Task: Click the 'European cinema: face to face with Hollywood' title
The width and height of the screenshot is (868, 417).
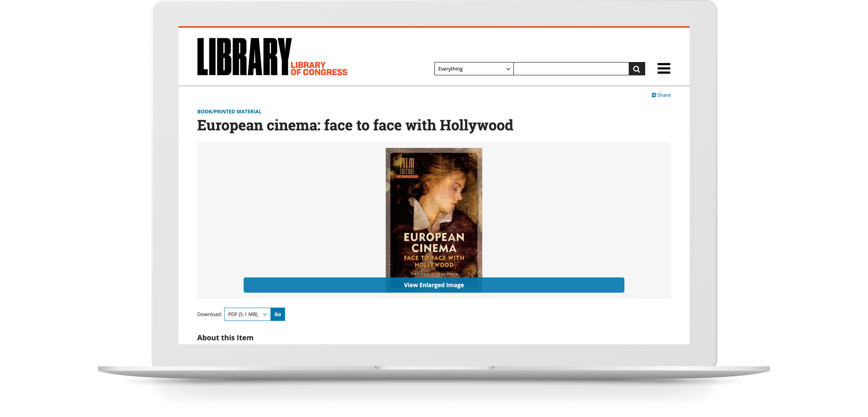Action: click(355, 125)
